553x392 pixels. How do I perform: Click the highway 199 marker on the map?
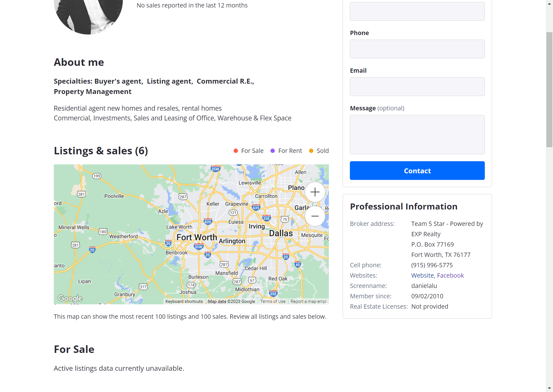(97, 176)
